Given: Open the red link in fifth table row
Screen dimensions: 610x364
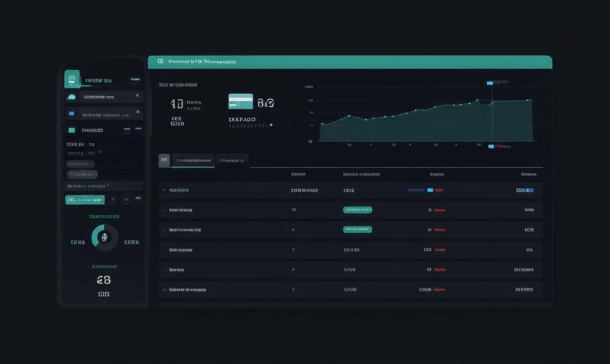Looking at the screenshot, I should tap(440, 269).
